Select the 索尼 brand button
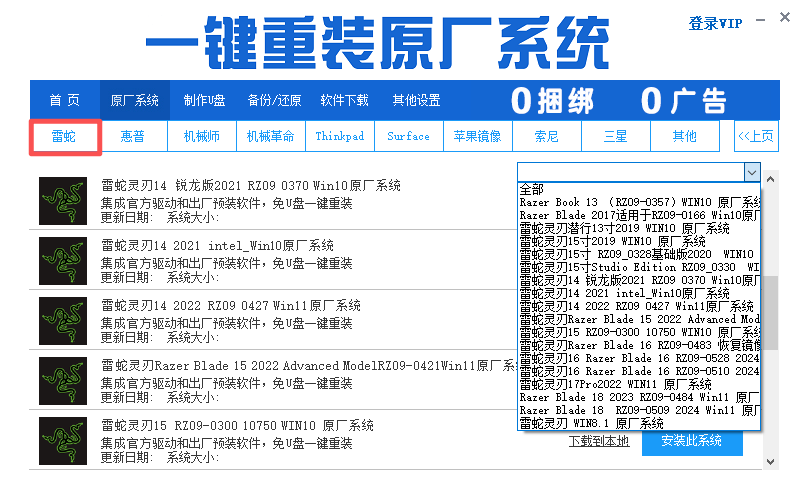 [547, 136]
